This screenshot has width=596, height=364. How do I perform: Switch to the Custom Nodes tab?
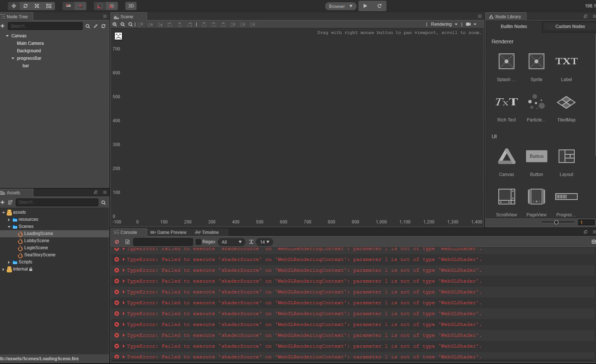click(570, 27)
